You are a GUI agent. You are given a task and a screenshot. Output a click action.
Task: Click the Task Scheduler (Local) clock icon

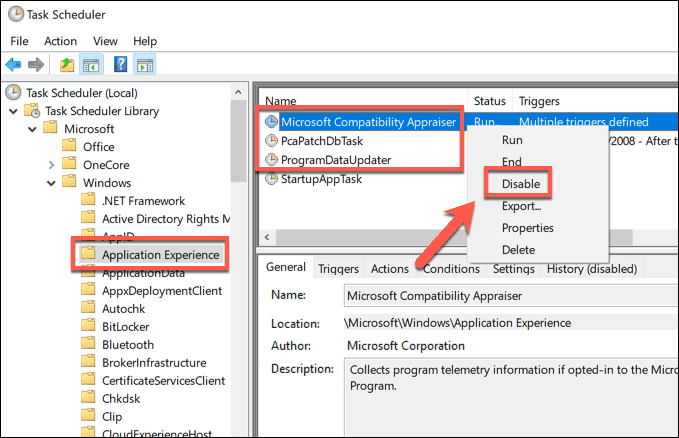[13, 92]
